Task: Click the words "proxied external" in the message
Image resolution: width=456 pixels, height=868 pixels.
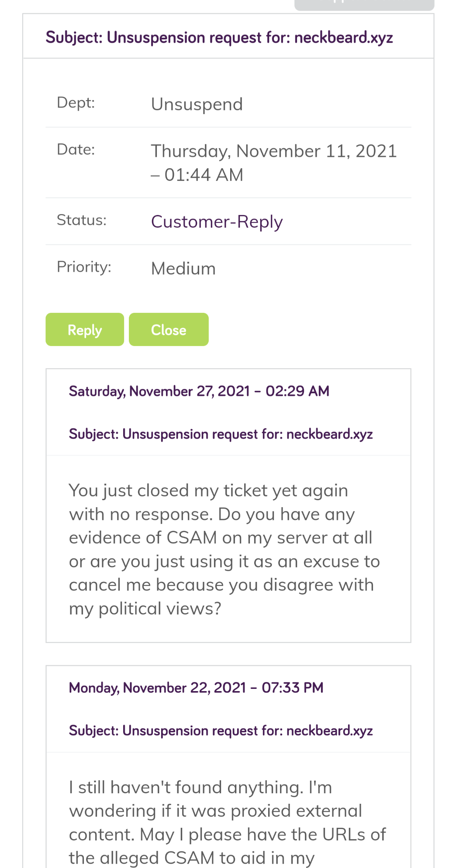Action: pyautogui.click(x=296, y=811)
